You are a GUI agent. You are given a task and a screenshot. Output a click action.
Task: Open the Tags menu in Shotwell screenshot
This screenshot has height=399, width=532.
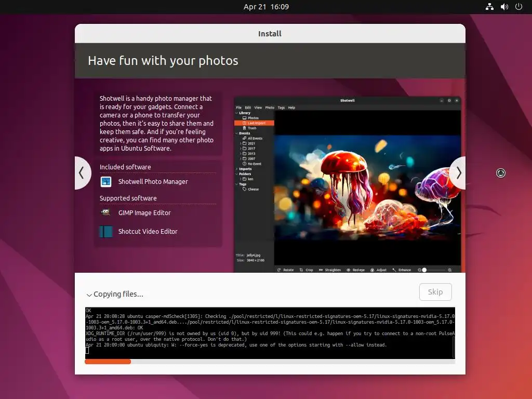[x=281, y=108]
